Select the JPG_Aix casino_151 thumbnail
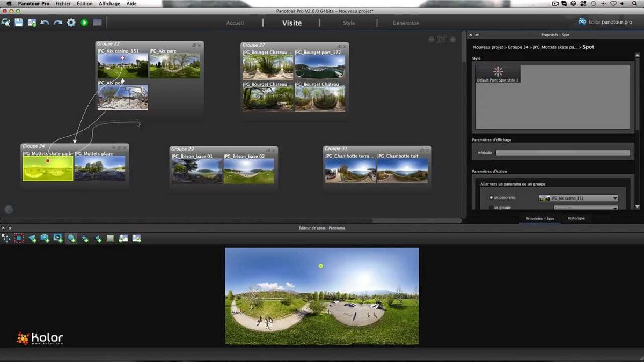The width and height of the screenshot is (644, 362). click(122, 66)
